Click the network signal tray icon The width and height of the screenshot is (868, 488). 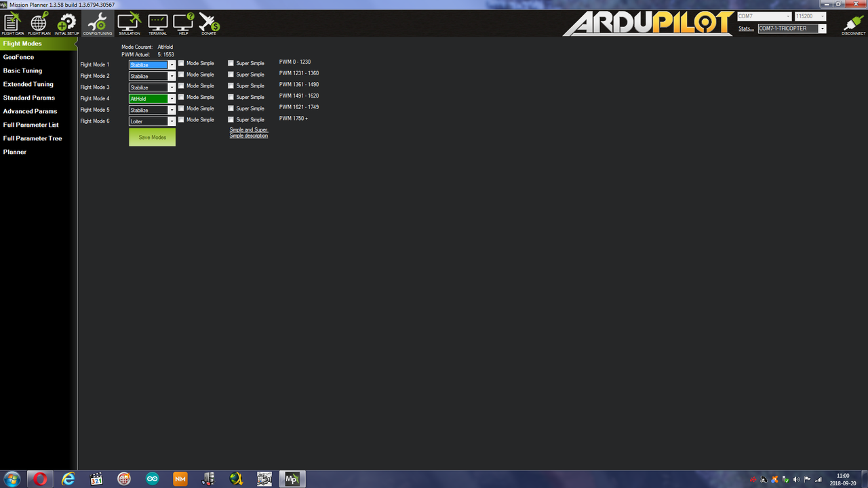pyautogui.click(x=818, y=479)
